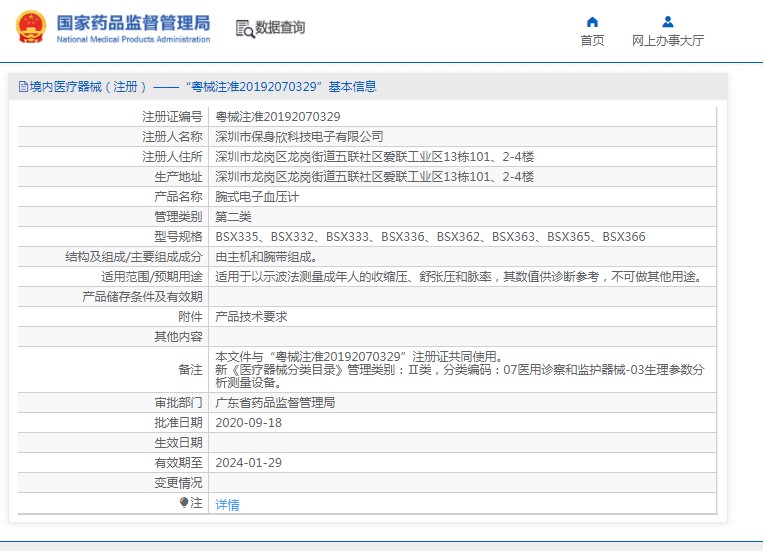Click the model spec value starting BSX335
The width and height of the screenshot is (763, 551).
point(430,237)
